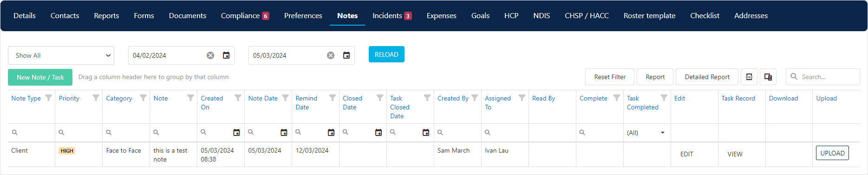Select the 'this is a test note' cell
Screen dimensions: 868x175
coord(173,155)
